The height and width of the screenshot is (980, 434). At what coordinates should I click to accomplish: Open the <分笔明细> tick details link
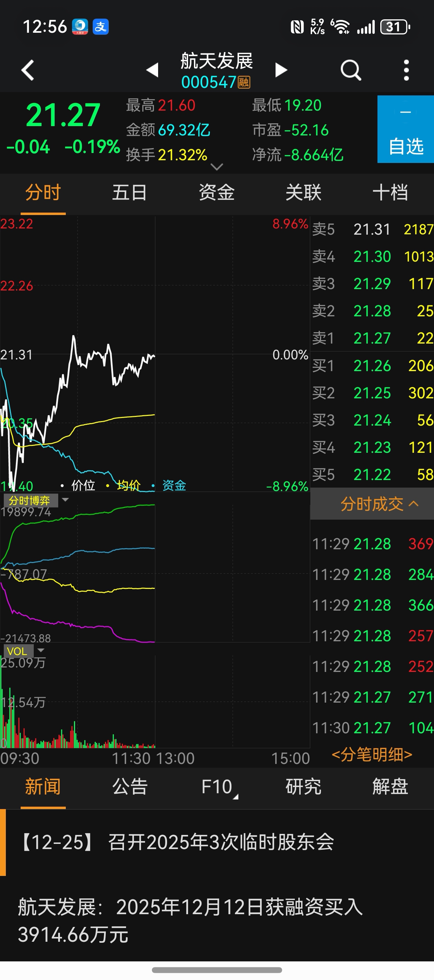pos(372,754)
